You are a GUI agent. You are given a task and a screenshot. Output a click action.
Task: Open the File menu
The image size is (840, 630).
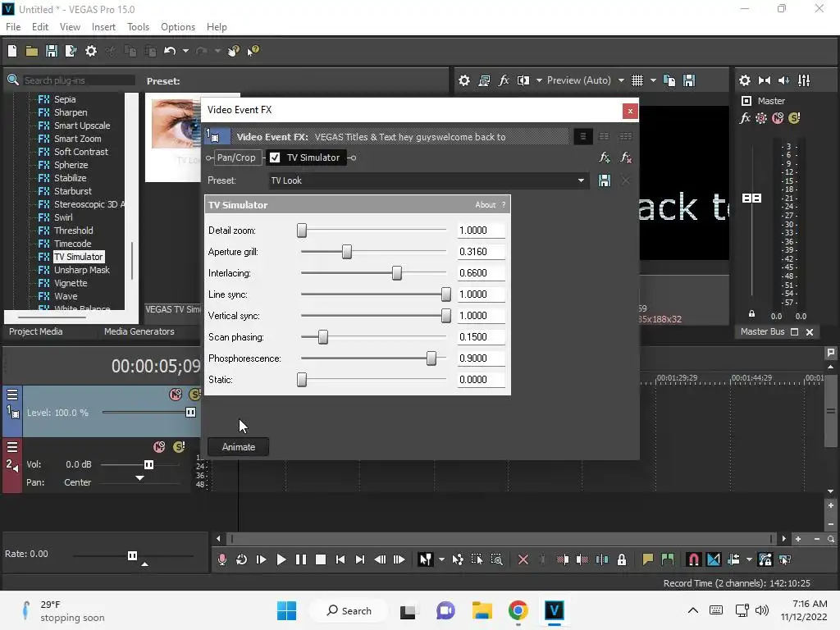(13, 27)
